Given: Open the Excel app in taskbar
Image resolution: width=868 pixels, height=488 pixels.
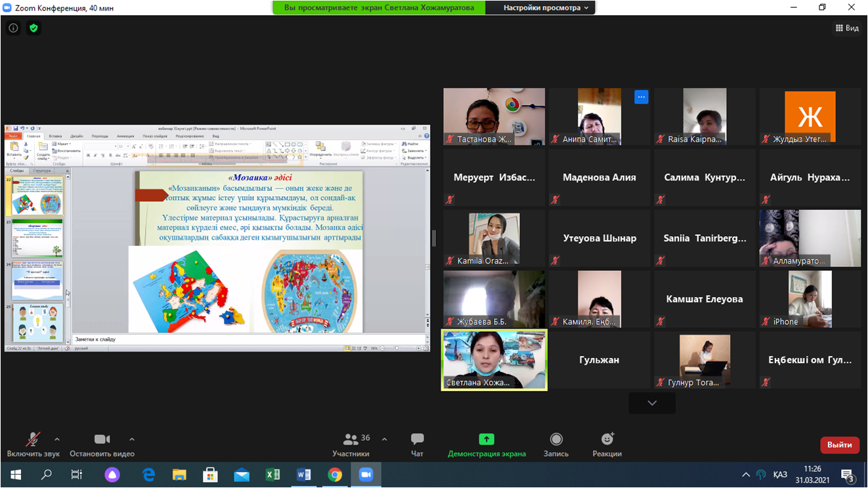Looking at the screenshot, I should tap(272, 475).
